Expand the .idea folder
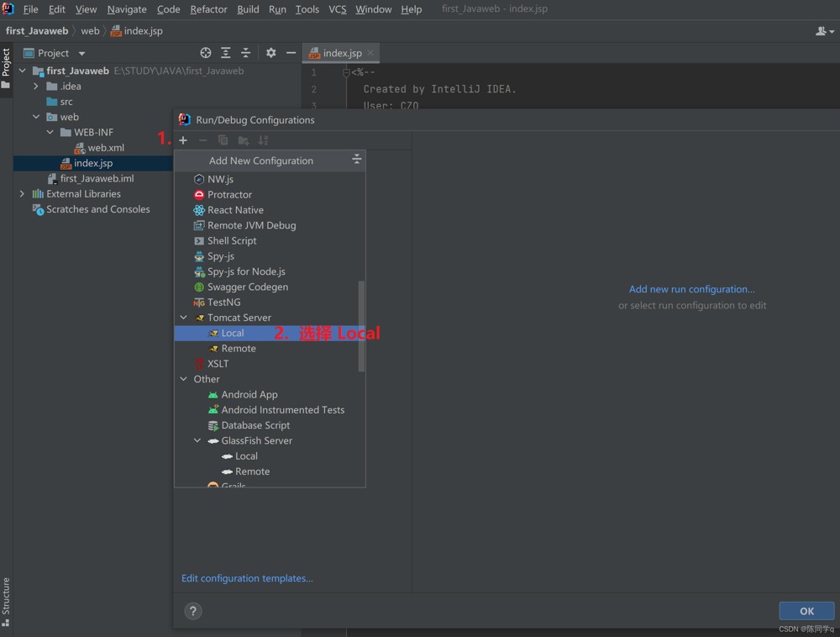This screenshot has height=637, width=840. [36, 87]
